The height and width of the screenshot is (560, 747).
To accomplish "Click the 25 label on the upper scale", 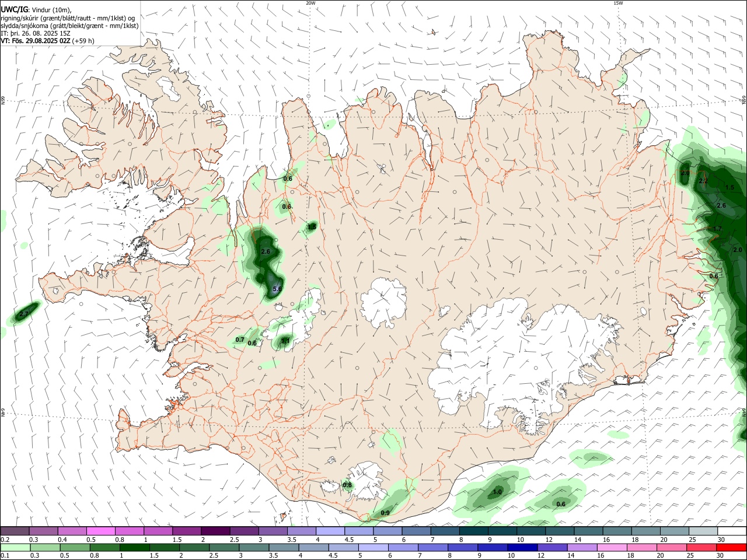I will pyautogui.click(x=692, y=540).
